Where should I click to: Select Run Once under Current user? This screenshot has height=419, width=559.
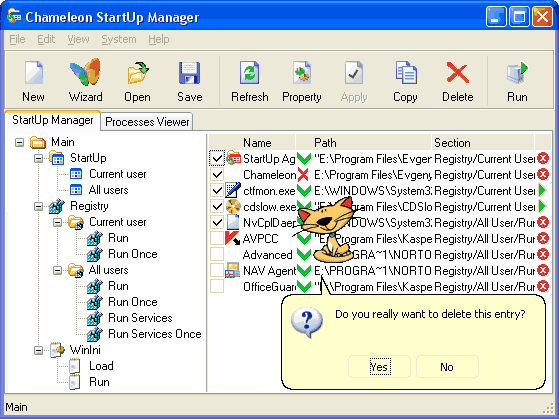point(133,254)
